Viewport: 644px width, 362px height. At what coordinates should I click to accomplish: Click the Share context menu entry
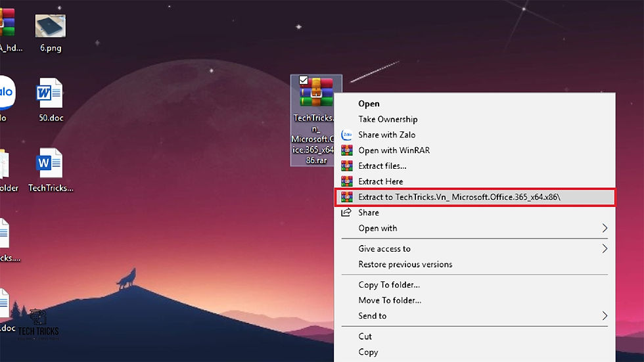point(474,213)
